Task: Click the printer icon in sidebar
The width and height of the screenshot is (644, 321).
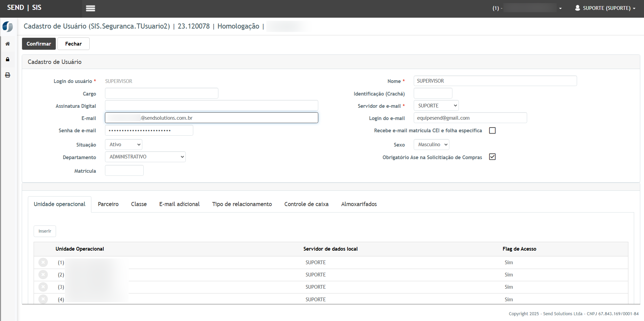Action: tap(7, 75)
